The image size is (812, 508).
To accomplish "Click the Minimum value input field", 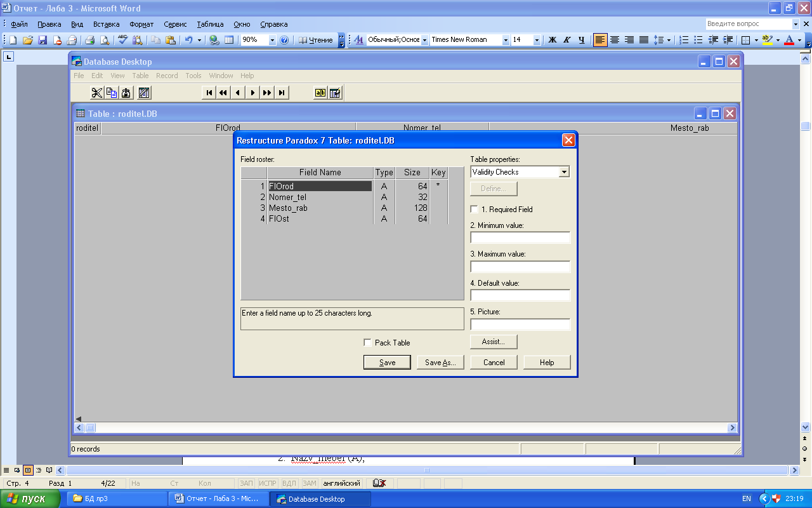I will [x=520, y=237].
